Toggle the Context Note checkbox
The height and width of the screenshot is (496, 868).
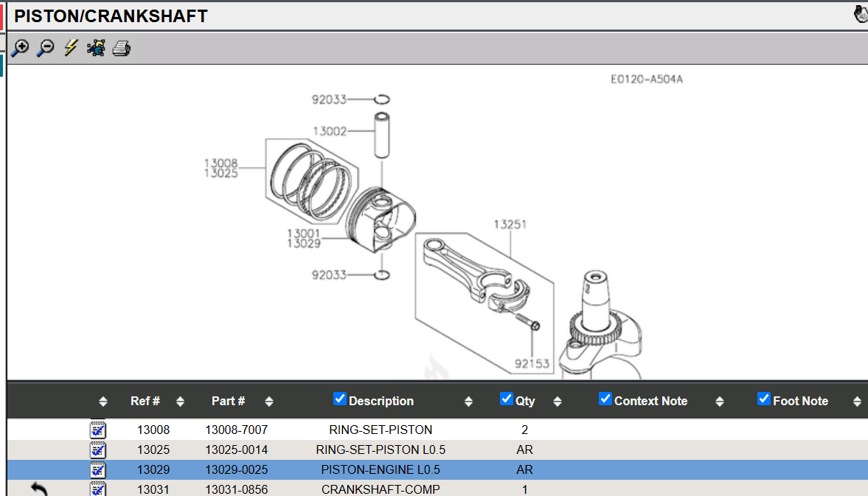(605, 399)
